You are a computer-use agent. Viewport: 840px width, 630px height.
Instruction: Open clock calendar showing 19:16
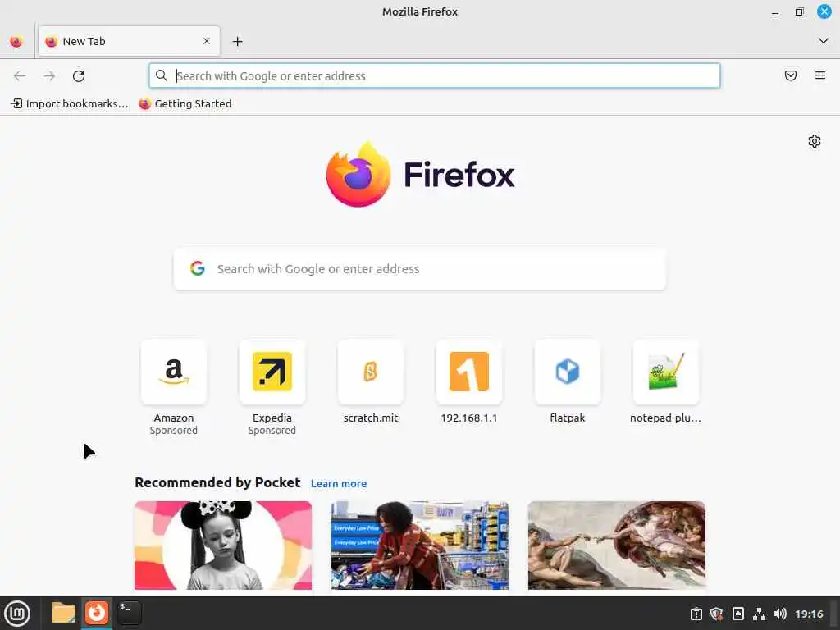tap(809, 614)
